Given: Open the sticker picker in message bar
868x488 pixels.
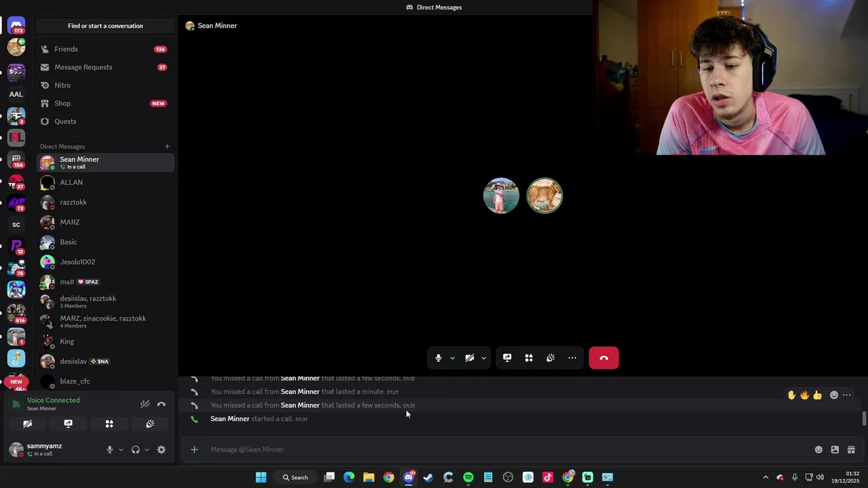Looking at the screenshot, I should (835, 449).
